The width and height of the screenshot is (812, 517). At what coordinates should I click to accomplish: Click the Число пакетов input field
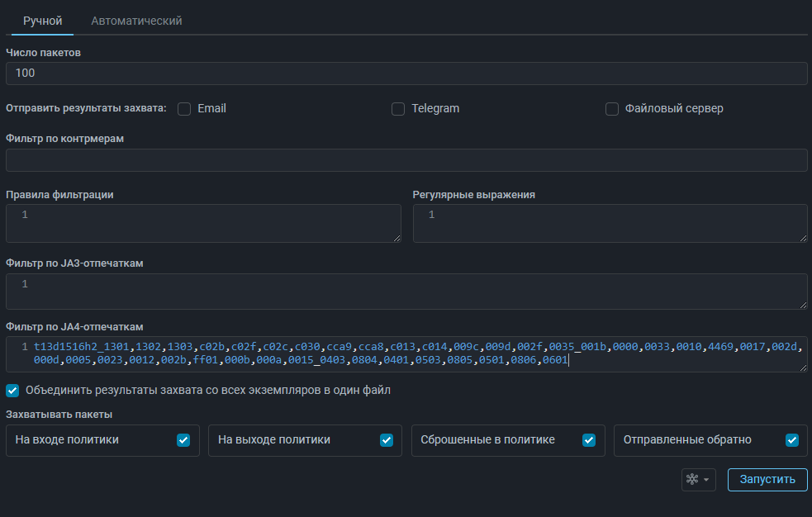pyautogui.click(x=406, y=74)
